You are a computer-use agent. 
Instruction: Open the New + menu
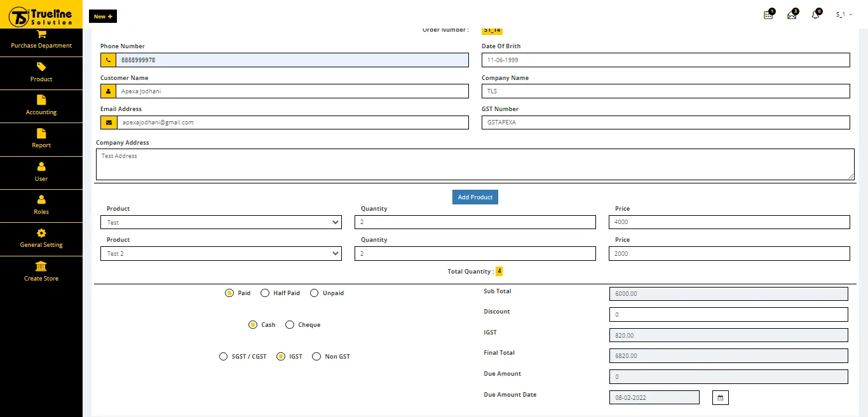coord(103,17)
